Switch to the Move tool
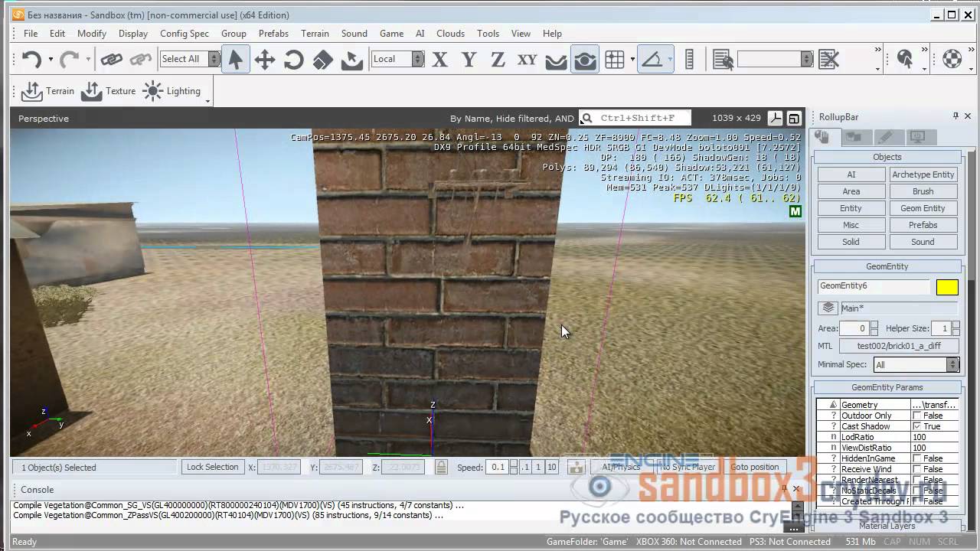This screenshot has height=551, width=980. (265, 59)
